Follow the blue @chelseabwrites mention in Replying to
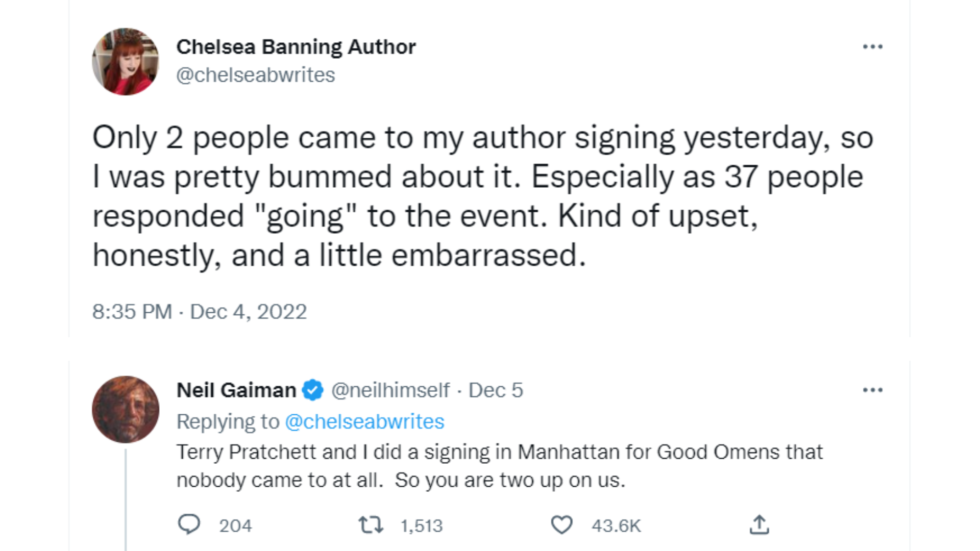The height and width of the screenshot is (551, 980). click(x=364, y=422)
